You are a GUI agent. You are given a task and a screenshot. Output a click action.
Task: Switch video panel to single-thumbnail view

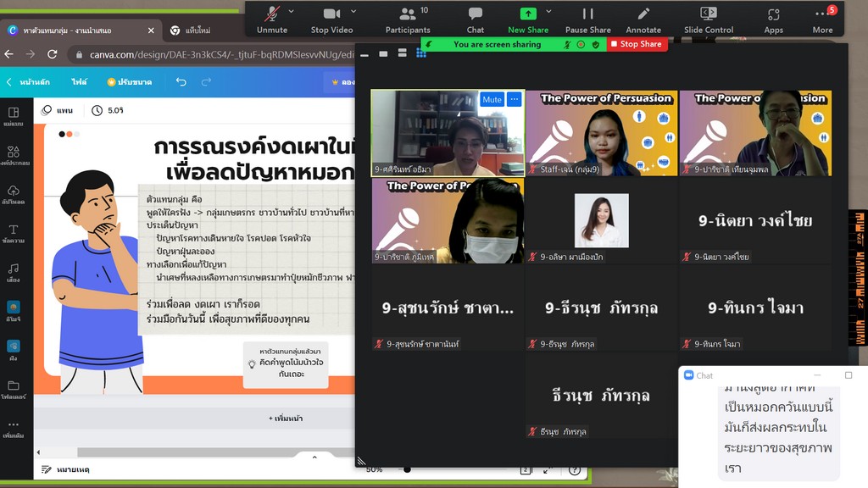pos(383,53)
